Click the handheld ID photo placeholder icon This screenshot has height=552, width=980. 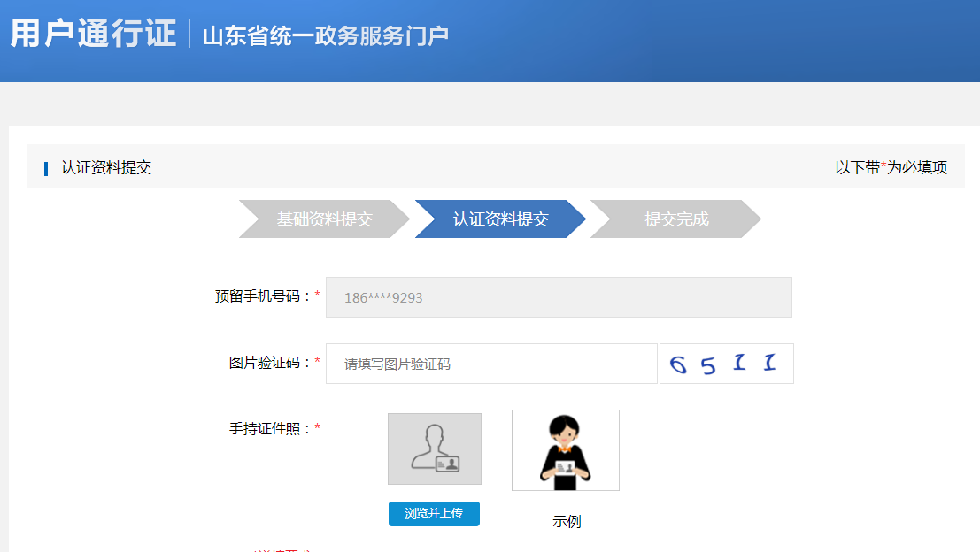coord(434,448)
